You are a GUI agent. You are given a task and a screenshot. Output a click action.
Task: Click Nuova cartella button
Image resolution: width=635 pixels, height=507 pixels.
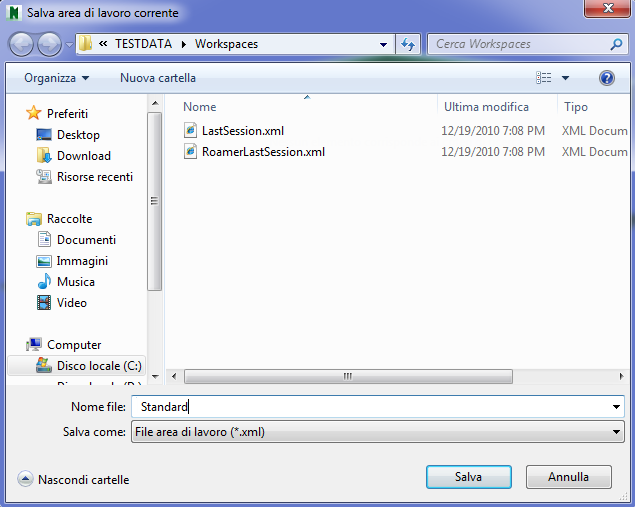[x=158, y=78]
